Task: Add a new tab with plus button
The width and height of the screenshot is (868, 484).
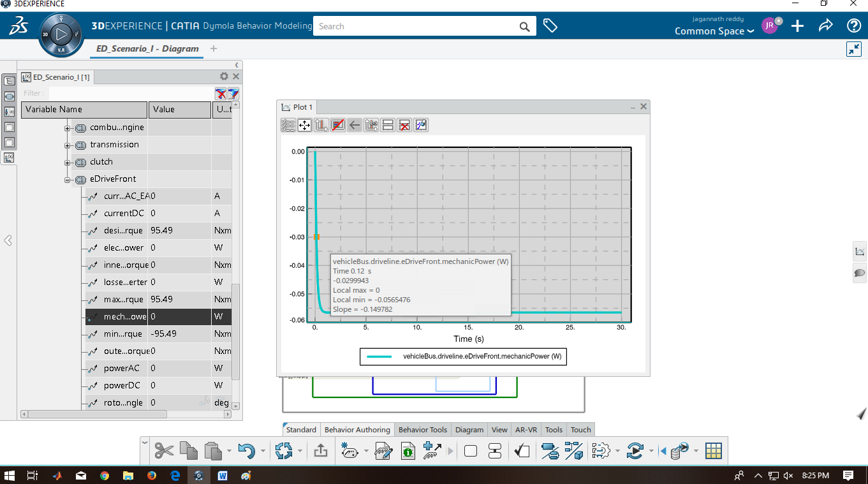Action: point(214,48)
